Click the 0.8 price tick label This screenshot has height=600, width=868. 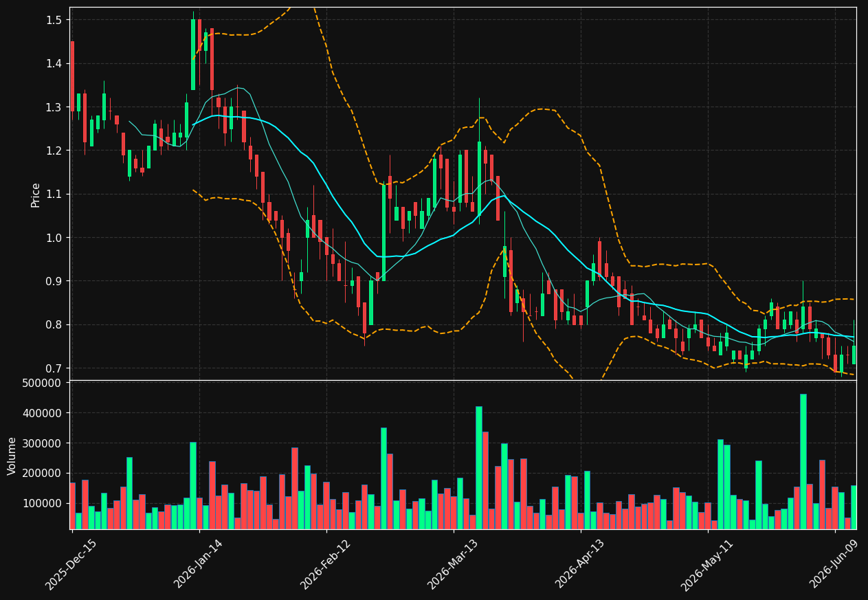tap(54, 325)
